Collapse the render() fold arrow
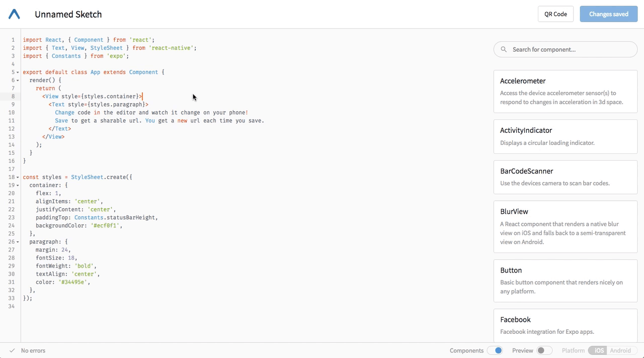The width and height of the screenshot is (644, 358). point(18,80)
